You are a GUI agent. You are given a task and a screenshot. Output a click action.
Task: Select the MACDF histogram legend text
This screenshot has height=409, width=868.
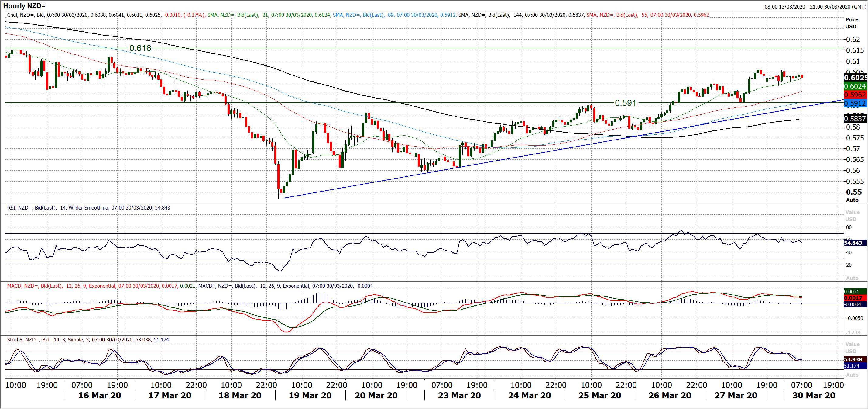pos(285,286)
